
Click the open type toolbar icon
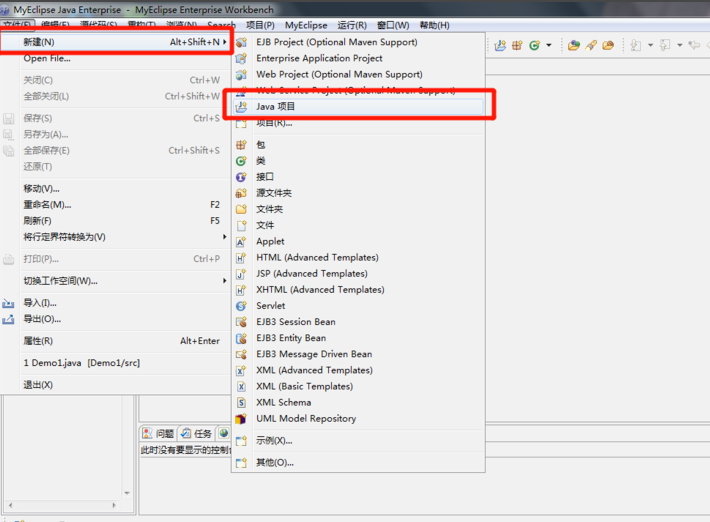pyautogui.click(x=574, y=45)
